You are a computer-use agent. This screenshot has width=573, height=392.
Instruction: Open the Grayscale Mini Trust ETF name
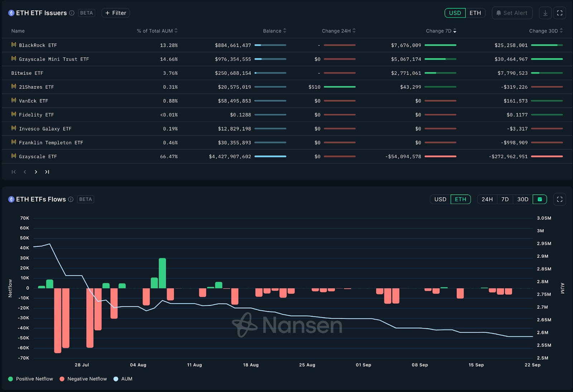coord(54,59)
